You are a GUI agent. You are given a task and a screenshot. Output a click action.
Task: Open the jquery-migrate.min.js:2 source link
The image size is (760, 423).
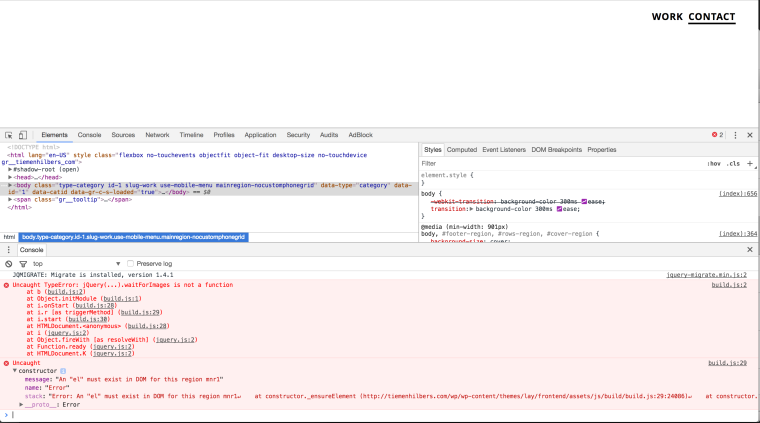click(x=706, y=274)
